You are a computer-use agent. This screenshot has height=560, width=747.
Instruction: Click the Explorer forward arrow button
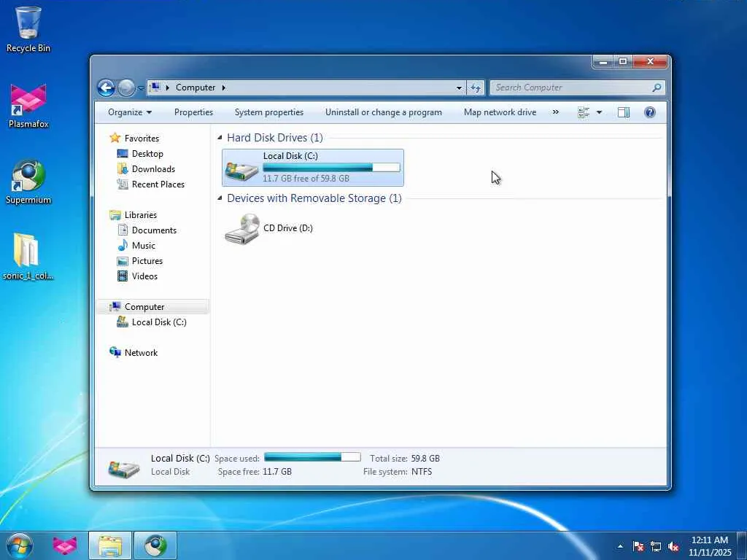click(x=126, y=87)
